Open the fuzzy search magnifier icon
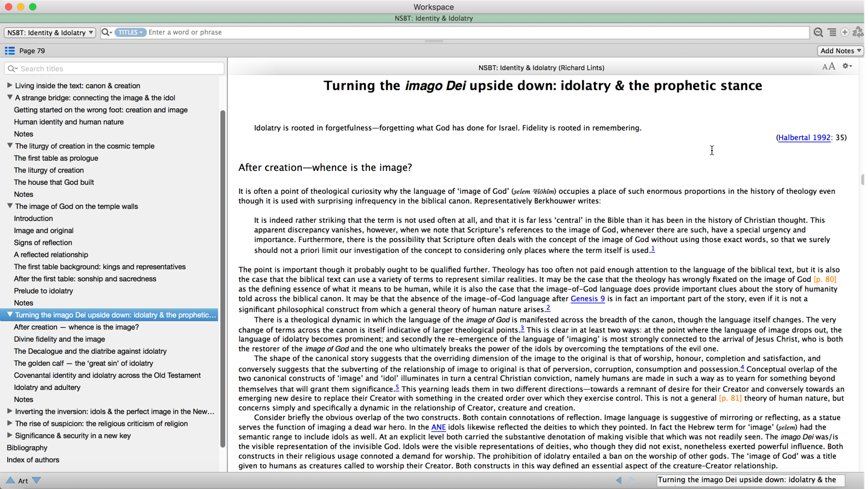This screenshot has height=489, width=868. click(x=818, y=33)
